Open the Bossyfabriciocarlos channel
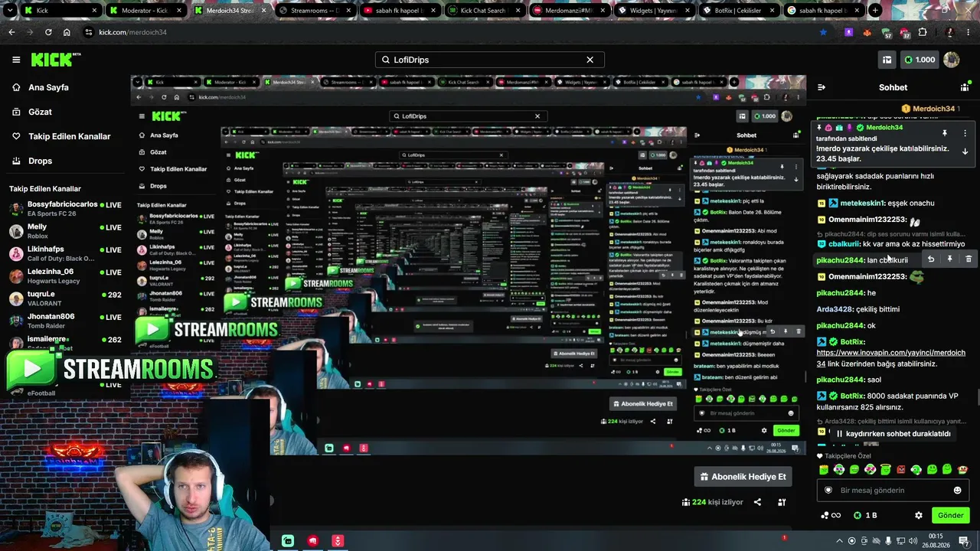The image size is (980, 551). click(65, 209)
